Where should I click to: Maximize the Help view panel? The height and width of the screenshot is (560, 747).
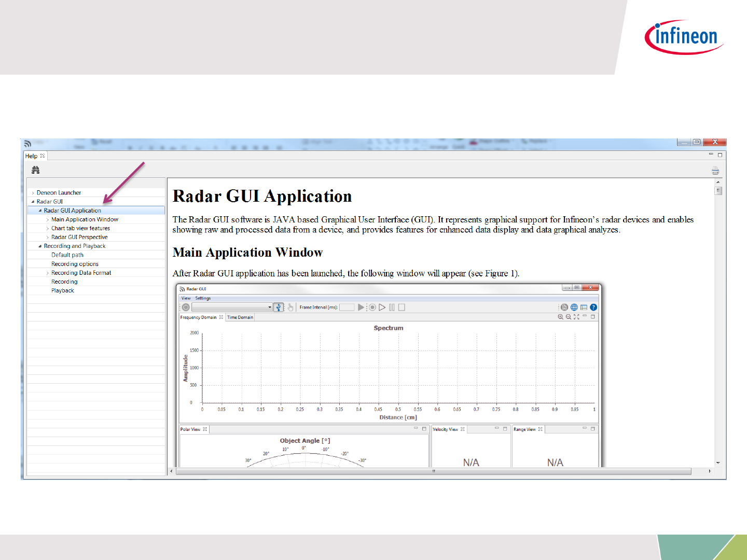click(720, 155)
